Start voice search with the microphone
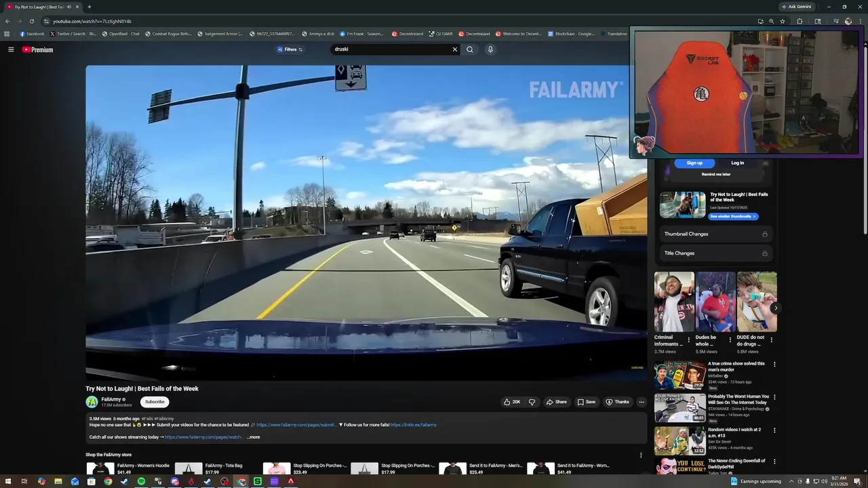This screenshot has width=868, height=488. [490, 49]
